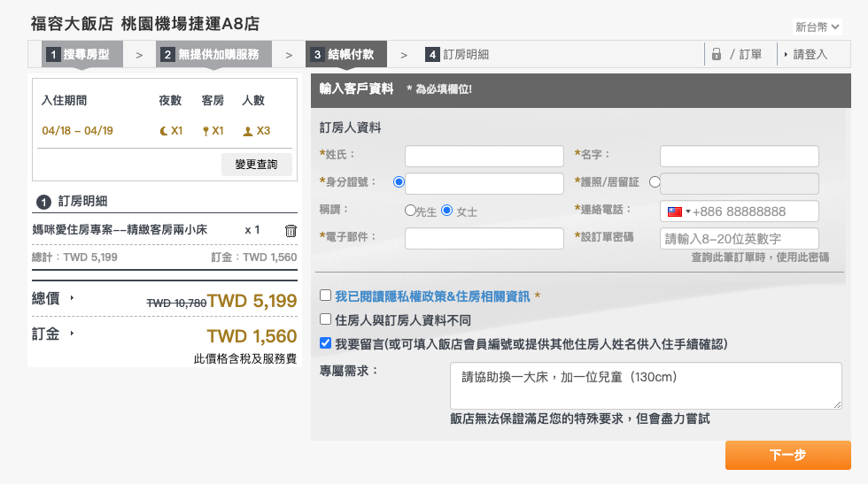The height and width of the screenshot is (484, 868).
Task: Click the trash icon to delete room
Action: tap(291, 231)
